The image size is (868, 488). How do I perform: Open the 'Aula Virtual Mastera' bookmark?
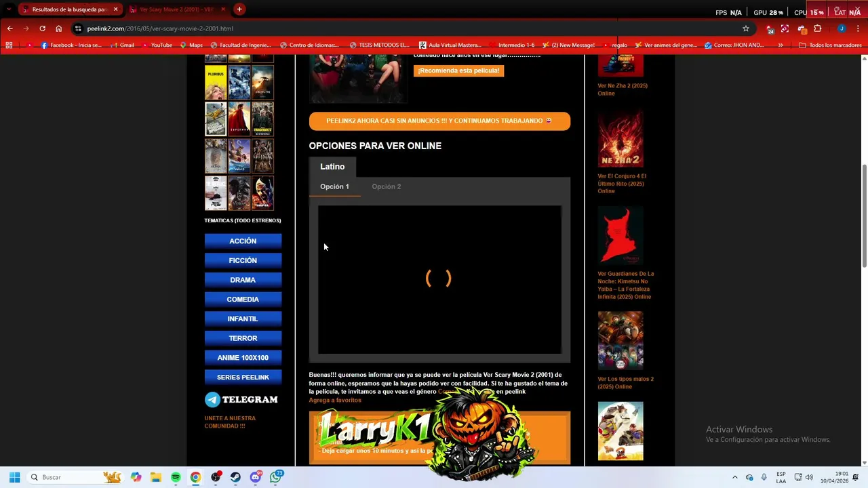pos(450,45)
